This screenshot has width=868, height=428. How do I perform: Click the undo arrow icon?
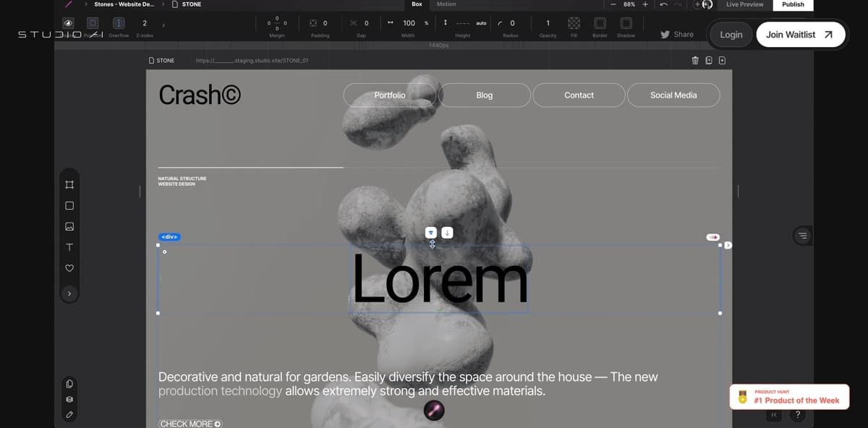click(663, 4)
